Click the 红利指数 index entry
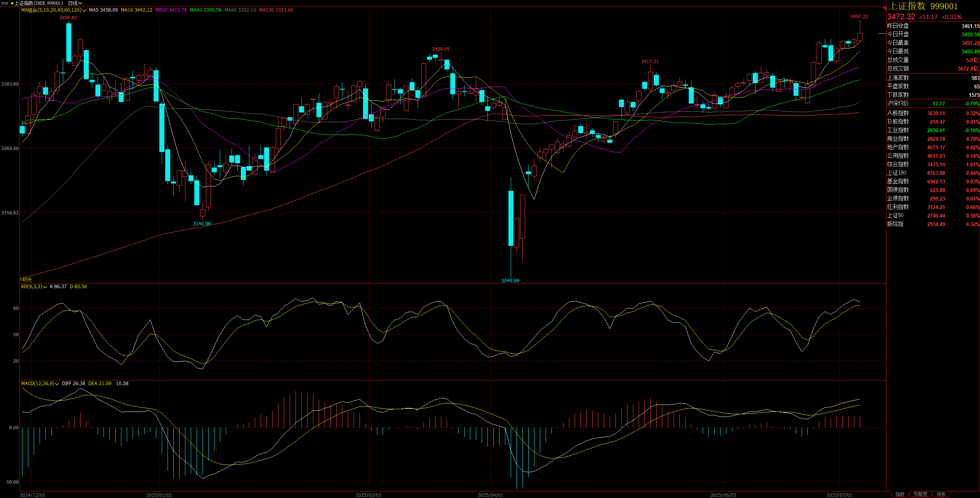The image size is (980, 498). (x=898, y=207)
